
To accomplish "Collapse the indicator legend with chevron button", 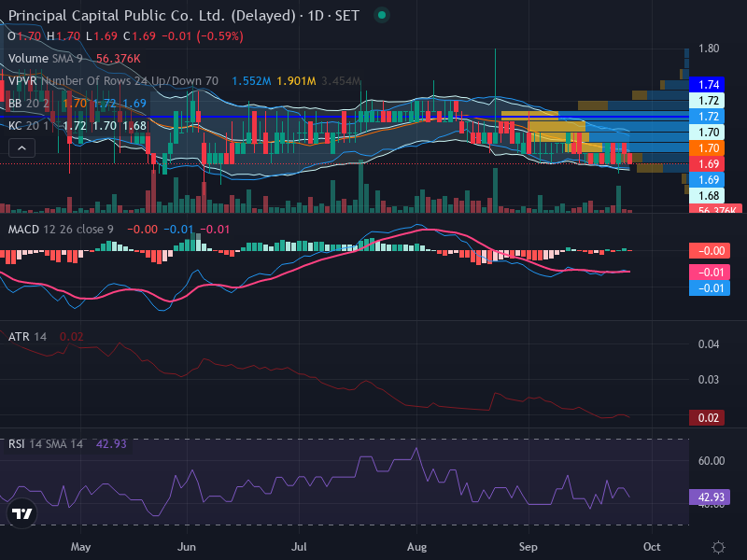I will (21, 148).
